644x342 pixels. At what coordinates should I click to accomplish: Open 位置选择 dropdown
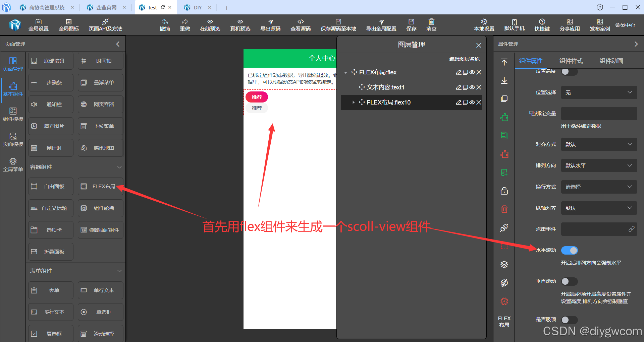599,92
